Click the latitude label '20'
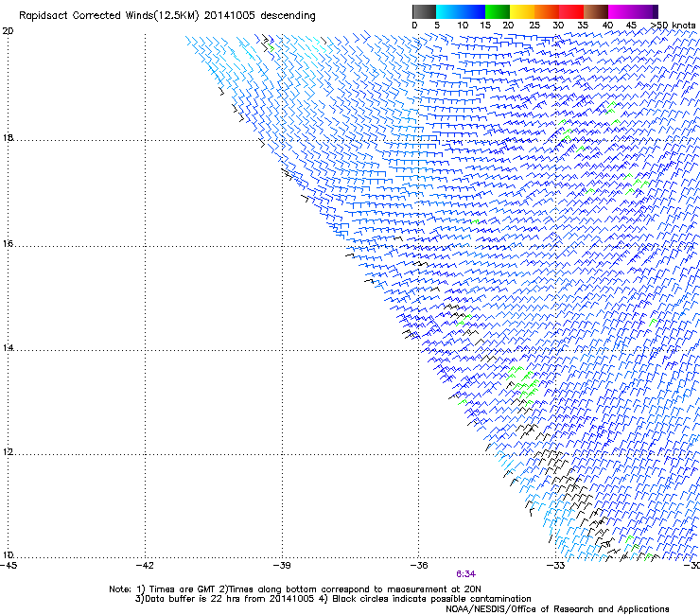 (8, 31)
